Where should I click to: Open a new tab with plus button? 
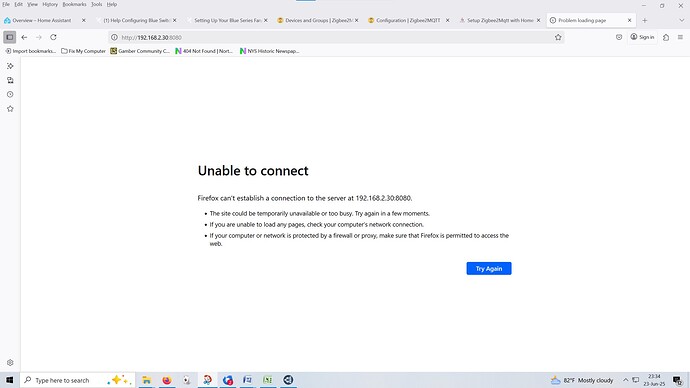pos(645,20)
